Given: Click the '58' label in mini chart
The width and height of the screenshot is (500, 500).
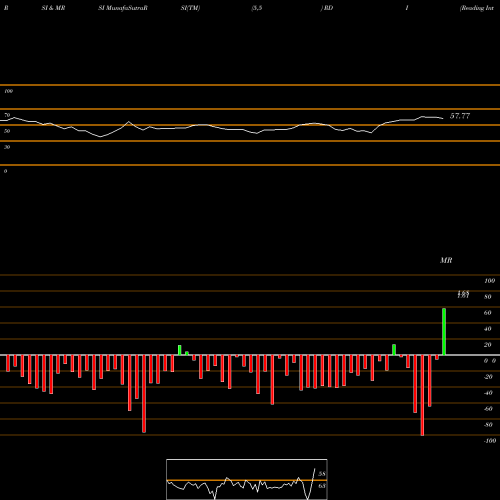Looking at the screenshot, I should (322, 474).
